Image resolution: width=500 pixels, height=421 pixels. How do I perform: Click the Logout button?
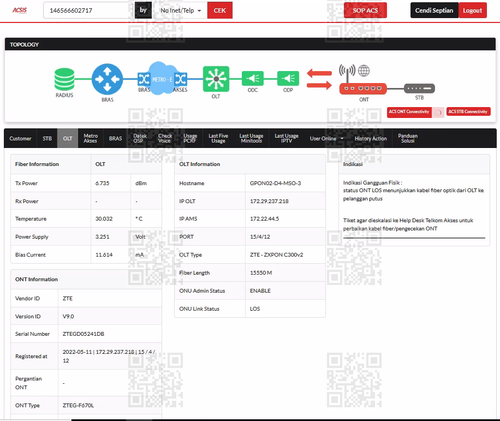click(472, 10)
